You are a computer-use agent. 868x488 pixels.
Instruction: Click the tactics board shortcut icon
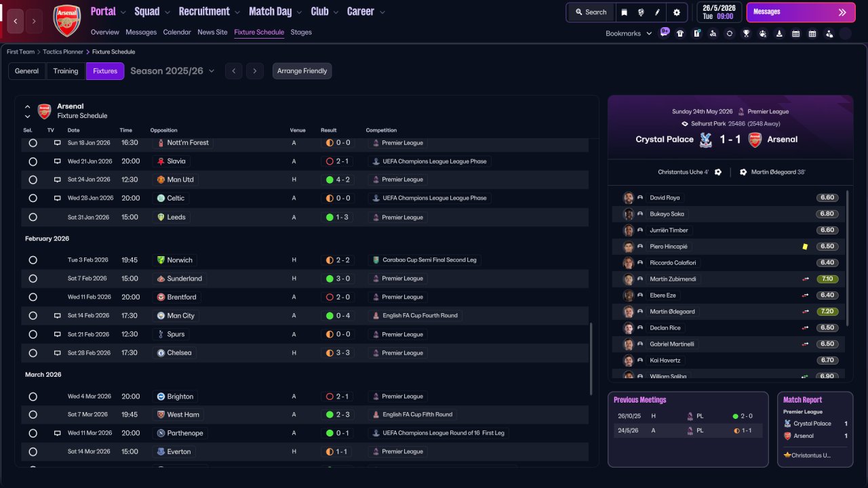coord(696,33)
